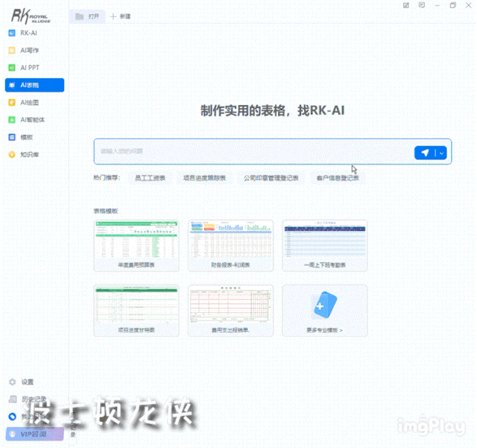The width and height of the screenshot is (477, 448).
Task: Click the pencil edit icon in title bar
Action: 406,5
